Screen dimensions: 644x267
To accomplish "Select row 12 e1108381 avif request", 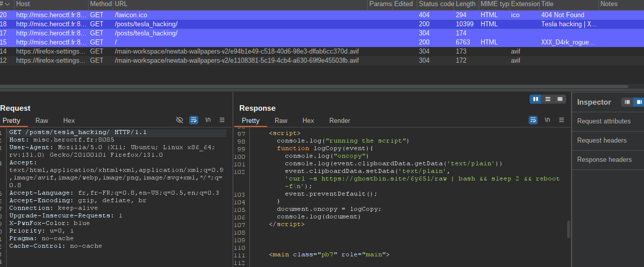I will click(322, 61).
